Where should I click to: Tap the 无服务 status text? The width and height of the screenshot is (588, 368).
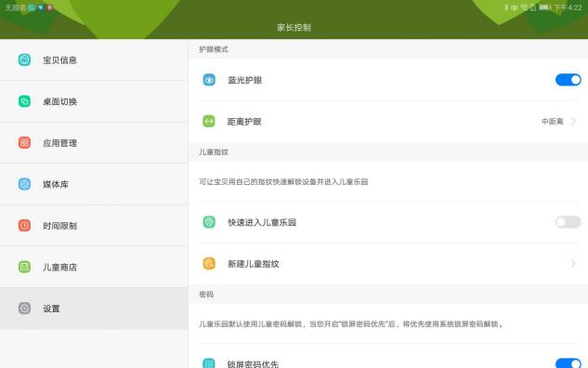(15, 7)
